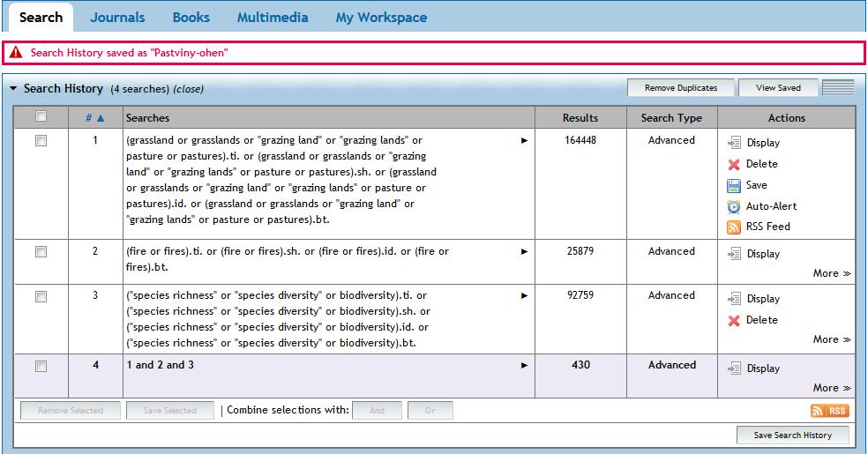The height and width of the screenshot is (454, 868).
Task: Click the '(4 searches)' text in the heading
Action: click(x=139, y=89)
